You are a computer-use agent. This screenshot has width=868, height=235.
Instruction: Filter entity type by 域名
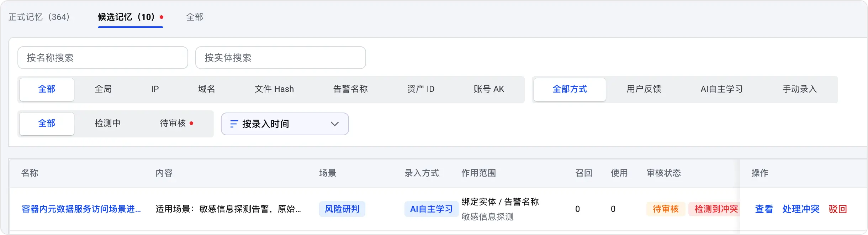[x=206, y=89]
